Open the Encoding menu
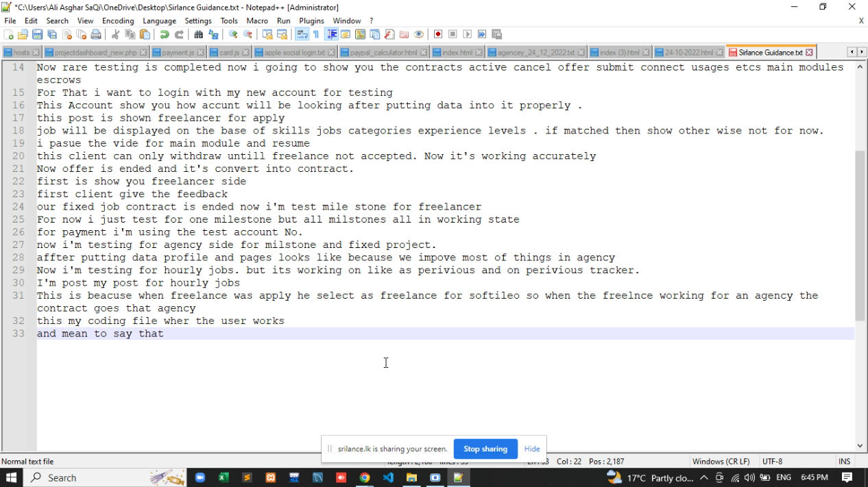Screen dimensions: 868x487 point(118,21)
